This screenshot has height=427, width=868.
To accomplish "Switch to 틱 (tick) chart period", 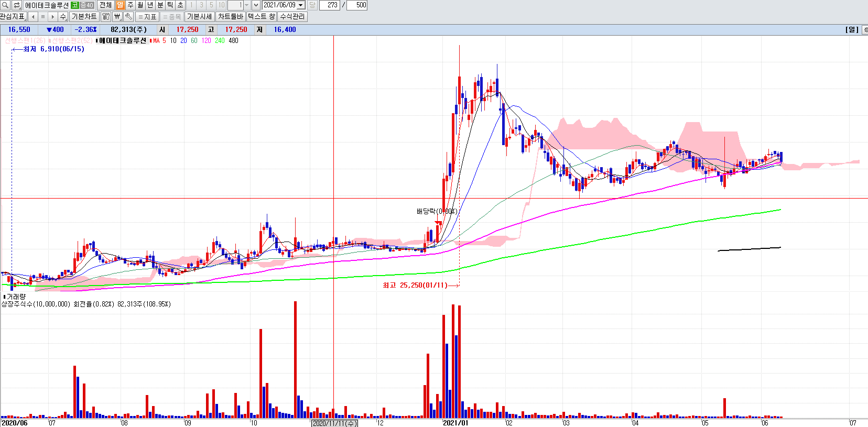I will [170, 5].
